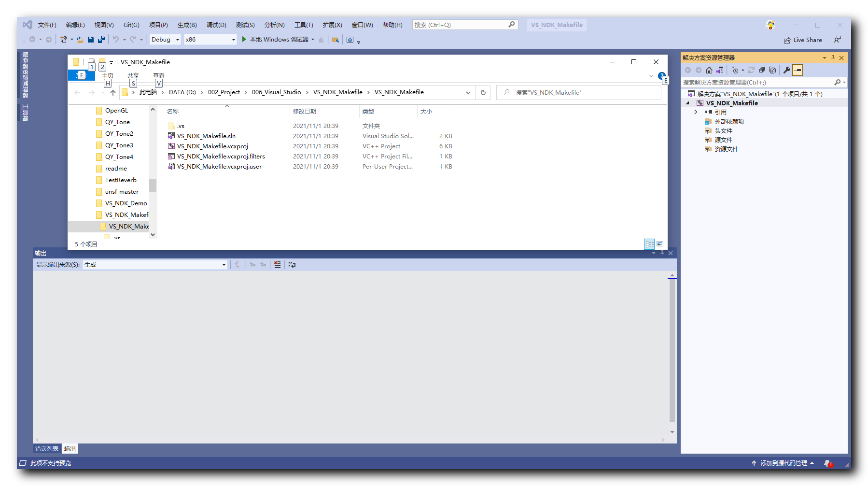This screenshot has width=868, height=486.
Task: Click Find in Files folder-search icon
Action: point(336,40)
